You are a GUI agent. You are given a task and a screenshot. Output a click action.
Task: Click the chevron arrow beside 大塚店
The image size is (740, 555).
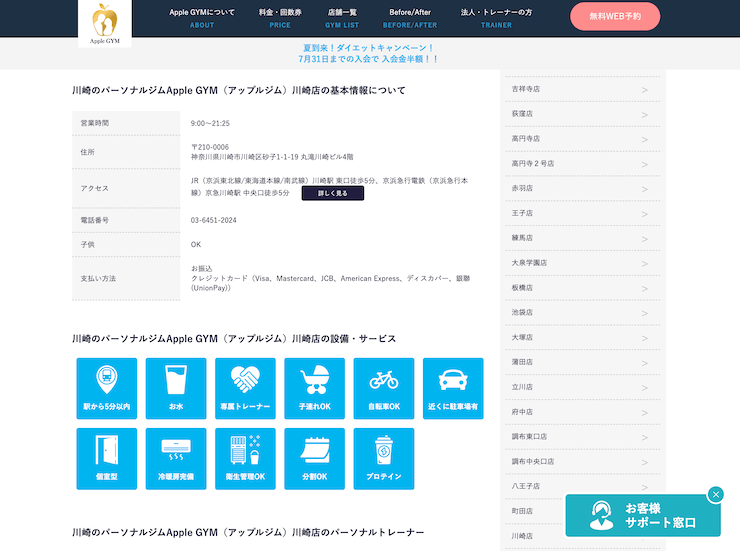(645, 338)
